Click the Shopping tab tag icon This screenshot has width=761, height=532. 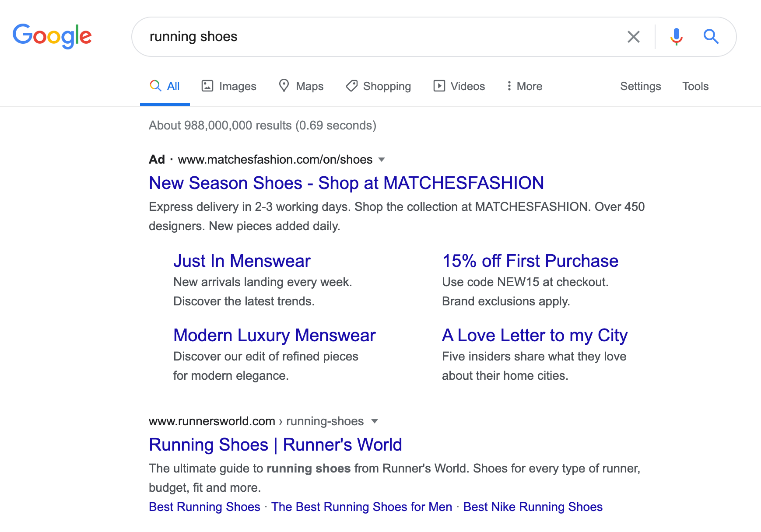[351, 86]
